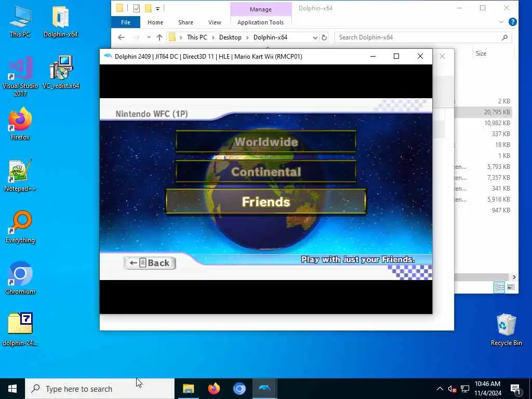Switch to details view icon
The width and height of the screenshot is (532, 399).
(x=499, y=287)
